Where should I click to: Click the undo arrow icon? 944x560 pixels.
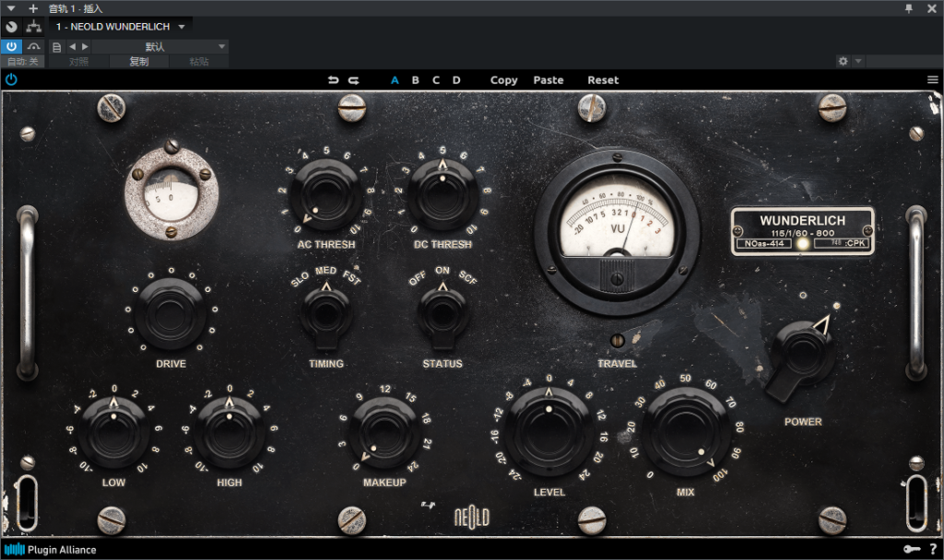point(333,80)
